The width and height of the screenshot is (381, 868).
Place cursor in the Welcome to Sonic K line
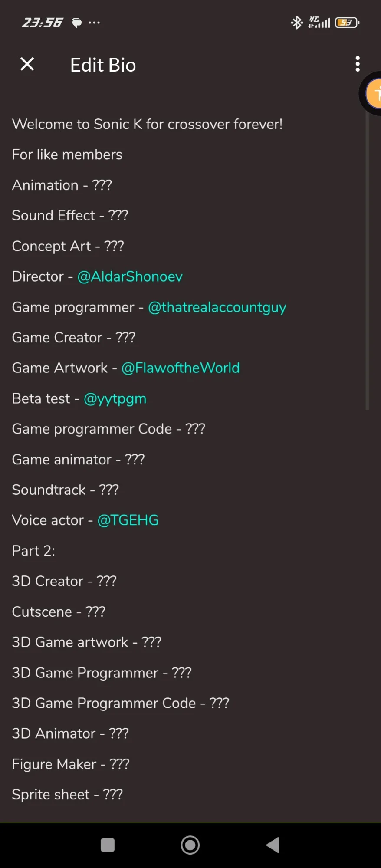click(x=147, y=124)
